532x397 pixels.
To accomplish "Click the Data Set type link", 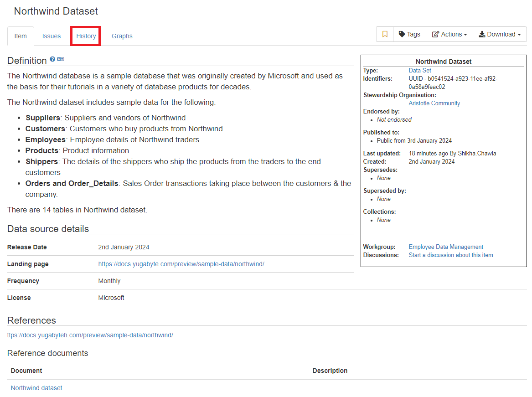I will coord(420,70).
